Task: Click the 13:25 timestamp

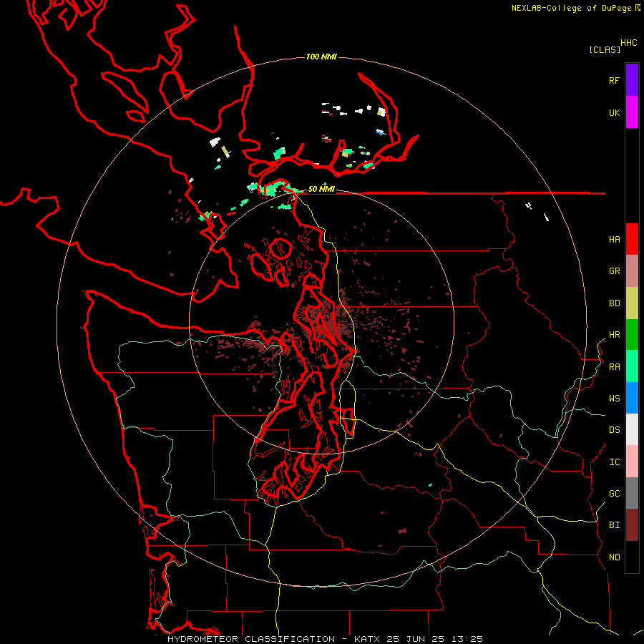Action: click(467, 639)
